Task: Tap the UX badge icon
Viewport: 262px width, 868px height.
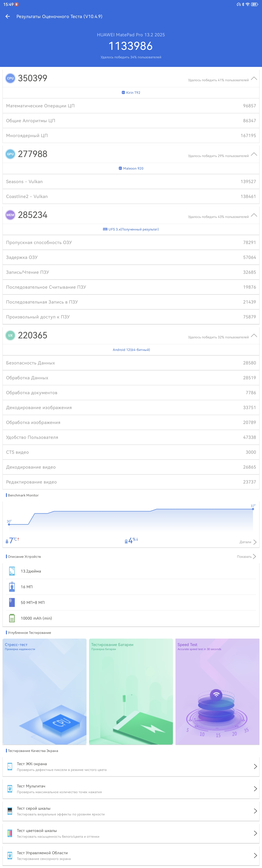Action: tap(11, 335)
